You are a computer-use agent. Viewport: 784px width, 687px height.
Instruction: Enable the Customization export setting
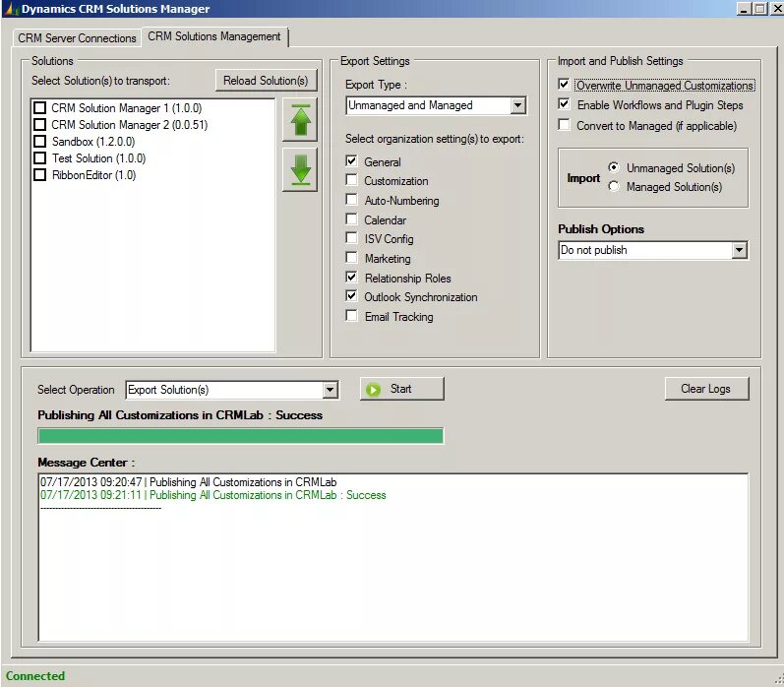(351, 180)
